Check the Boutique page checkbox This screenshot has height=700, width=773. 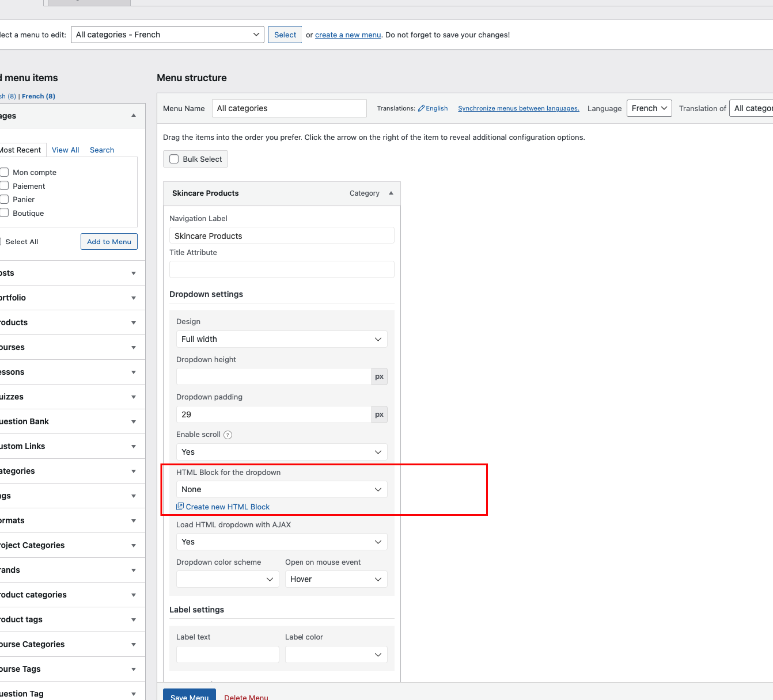coord(4,213)
